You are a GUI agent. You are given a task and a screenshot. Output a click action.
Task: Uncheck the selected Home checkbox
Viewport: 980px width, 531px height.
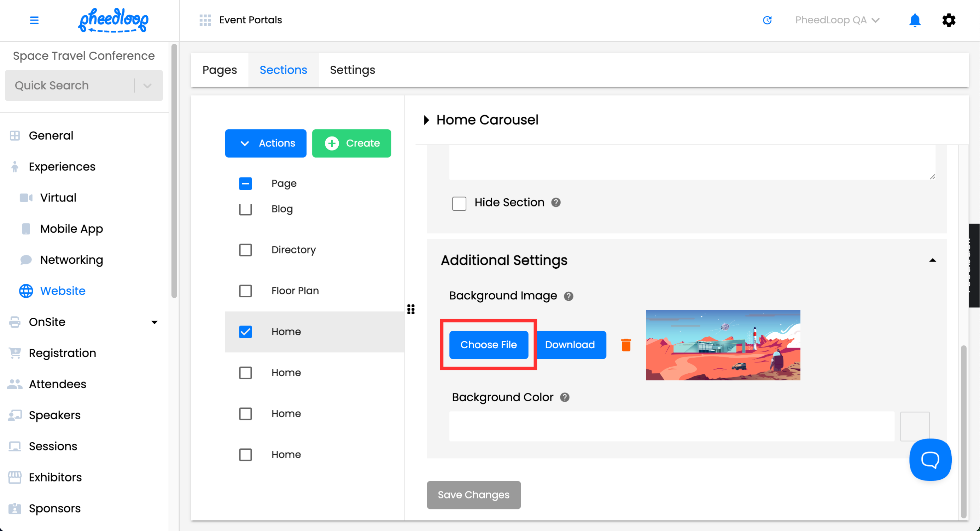245,332
